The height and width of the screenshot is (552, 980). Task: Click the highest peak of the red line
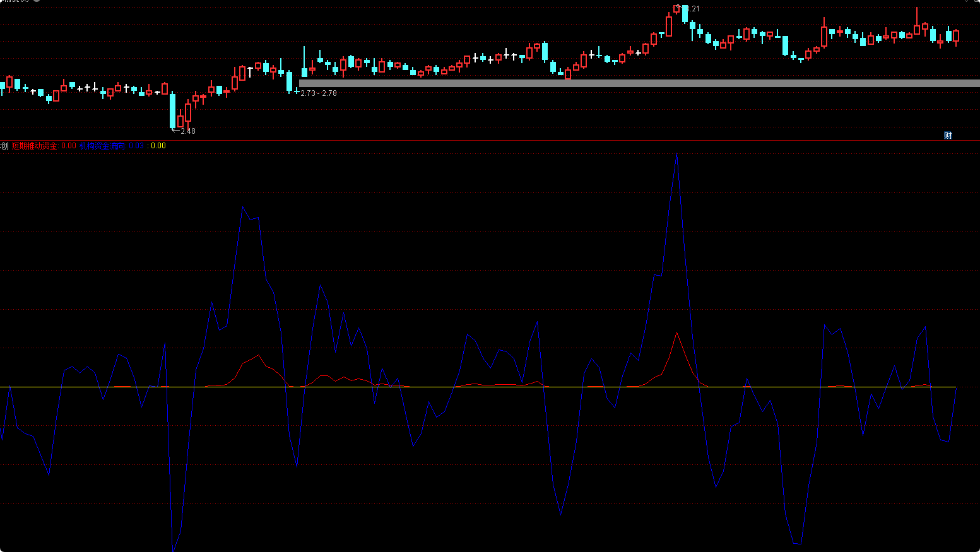(x=677, y=332)
